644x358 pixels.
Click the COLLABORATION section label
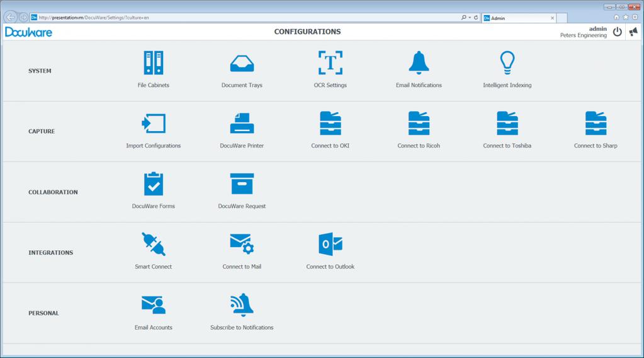tap(53, 192)
